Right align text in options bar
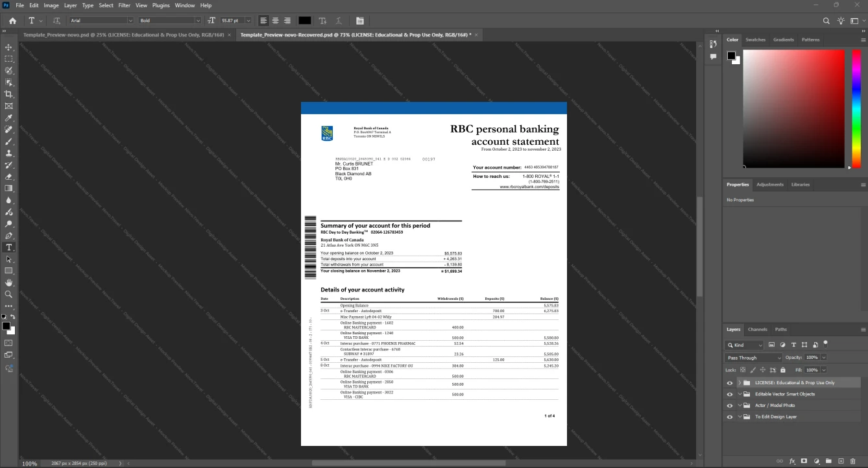The width and height of the screenshot is (868, 468). click(x=287, y=21)
